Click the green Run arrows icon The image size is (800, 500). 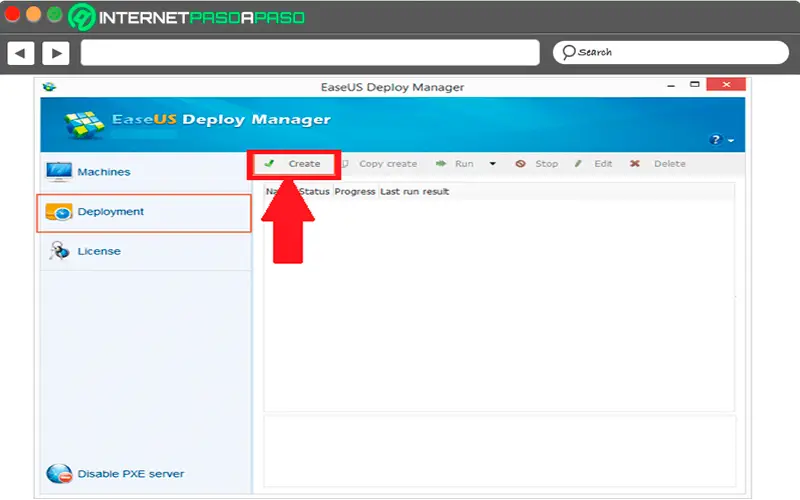(441, 163)
